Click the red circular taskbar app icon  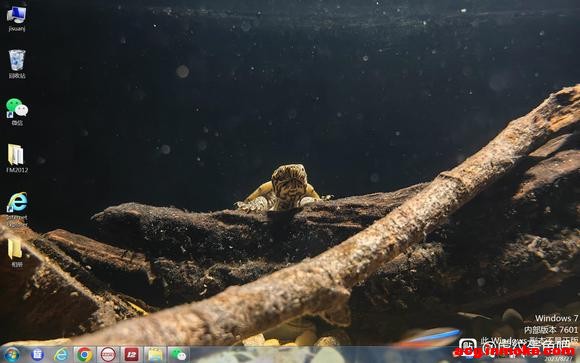tap(108, 355)
